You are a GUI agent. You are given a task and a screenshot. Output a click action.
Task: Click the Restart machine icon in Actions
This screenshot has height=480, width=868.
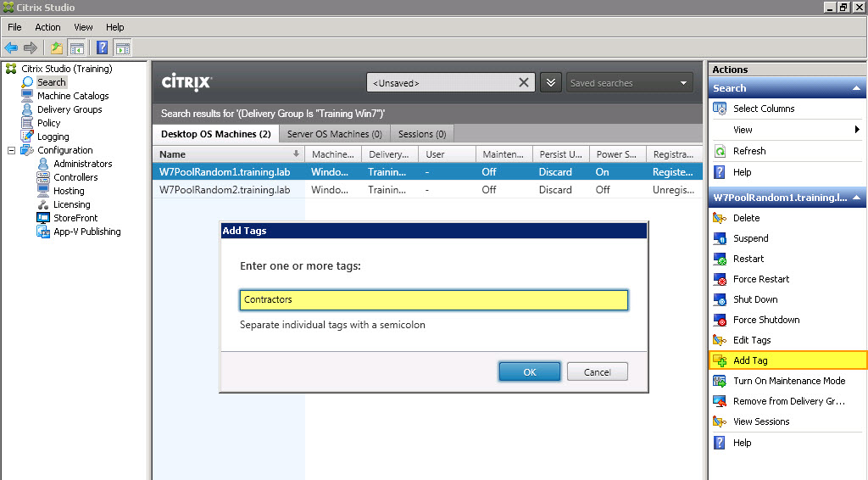pyautogui.click(x=720, y=259)
